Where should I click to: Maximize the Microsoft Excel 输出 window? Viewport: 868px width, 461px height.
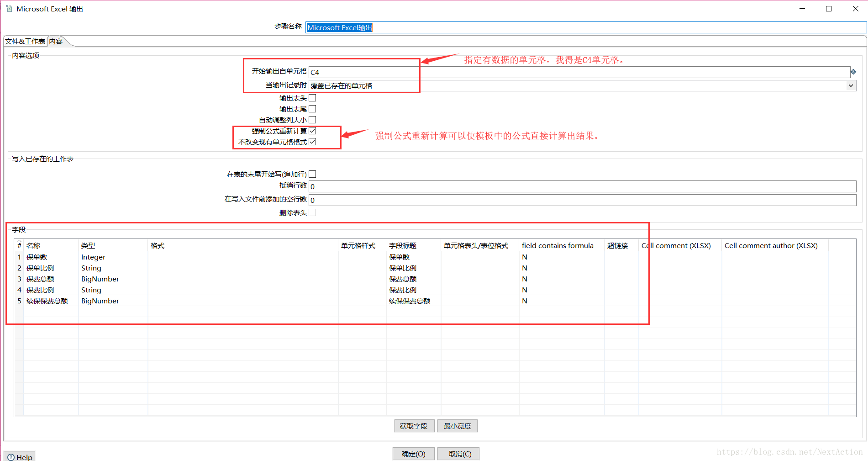tap(829, 9)
